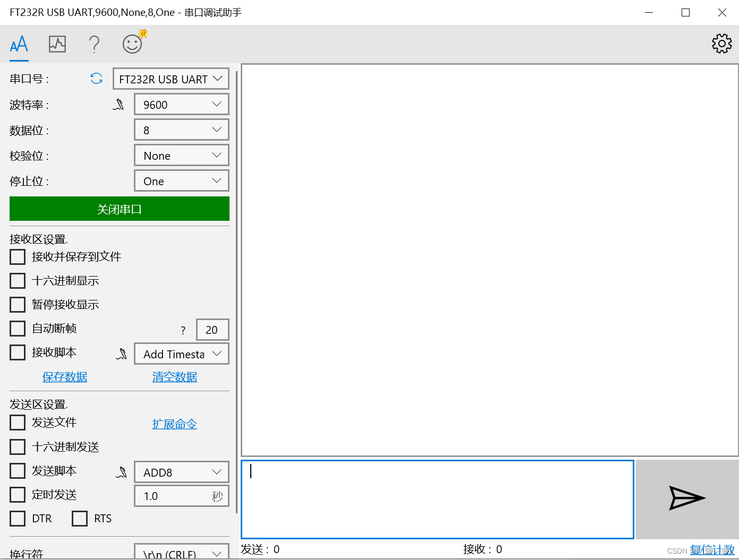Open the waveform chart view icon
The image size is (739, 560).
pos(57,44)
